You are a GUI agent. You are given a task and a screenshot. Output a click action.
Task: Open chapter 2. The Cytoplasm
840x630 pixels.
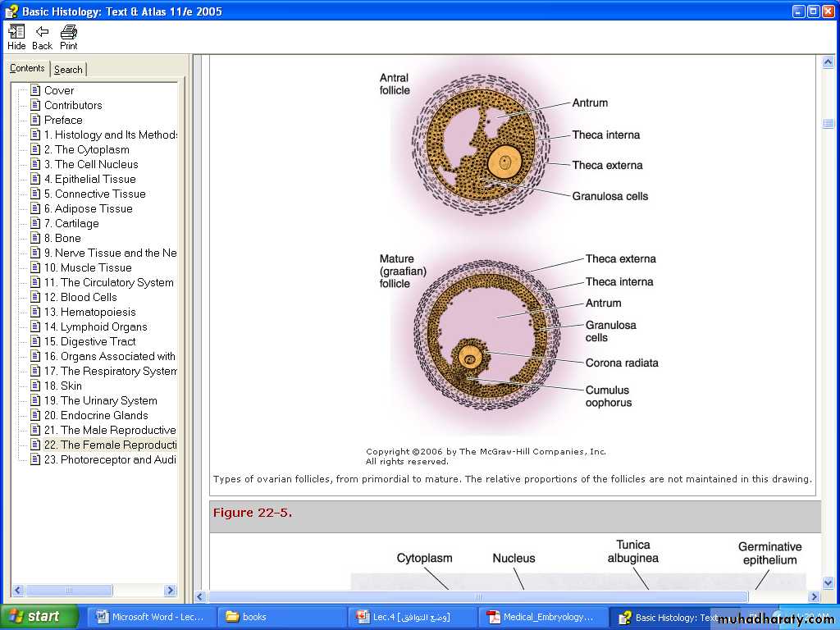coord(86,149)
